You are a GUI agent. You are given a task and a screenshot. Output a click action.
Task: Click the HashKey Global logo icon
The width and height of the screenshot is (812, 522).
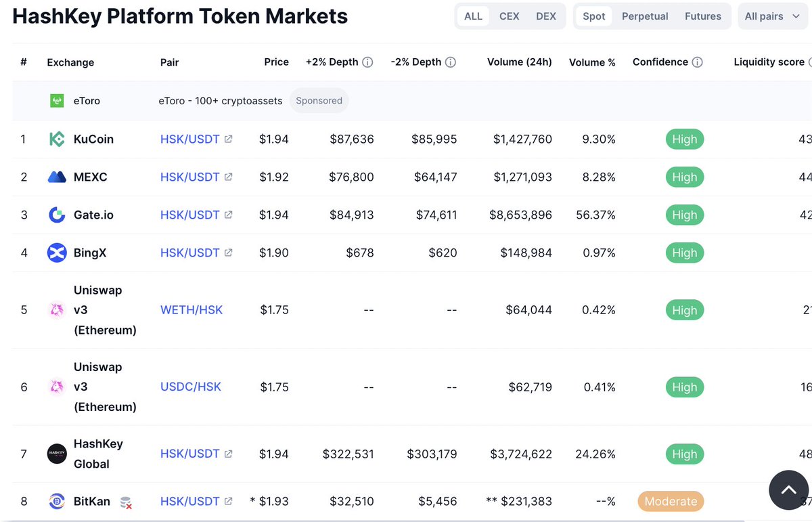tap(57, 454)
